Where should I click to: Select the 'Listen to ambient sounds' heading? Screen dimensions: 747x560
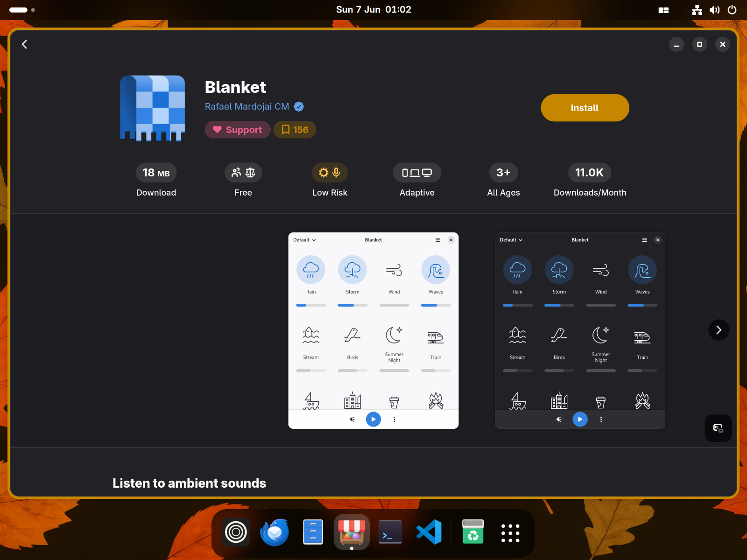pos(189,483)
